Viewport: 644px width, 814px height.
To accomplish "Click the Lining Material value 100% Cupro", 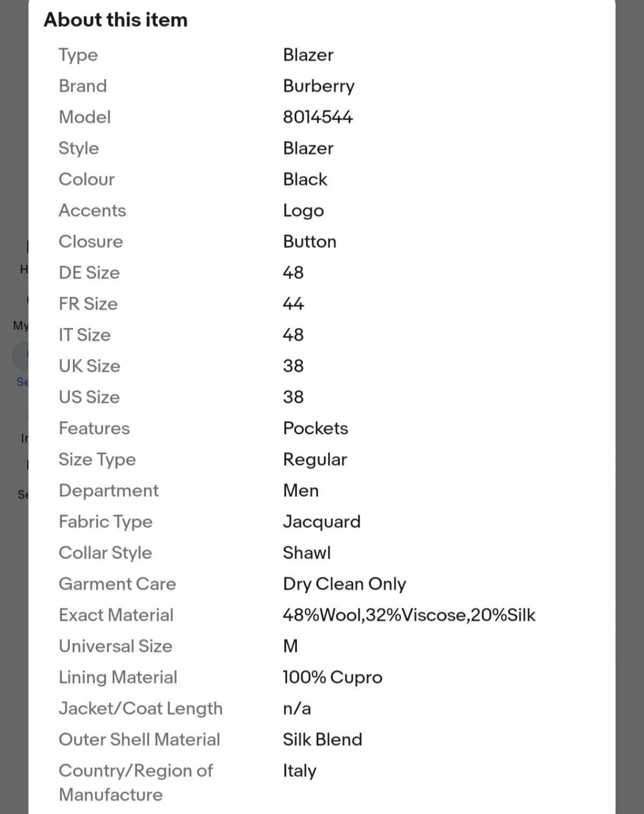I will click(x=332, y=677).
